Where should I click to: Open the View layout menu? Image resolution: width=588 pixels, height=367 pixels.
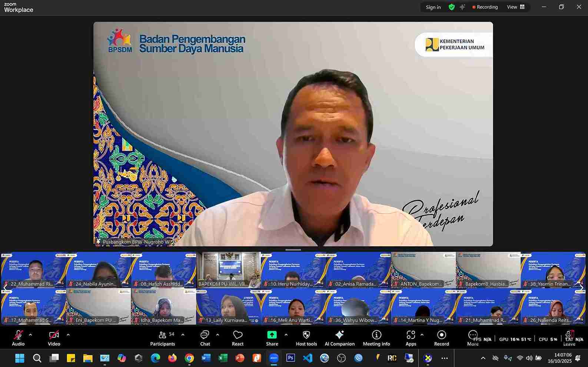click(x=516, y=7)
